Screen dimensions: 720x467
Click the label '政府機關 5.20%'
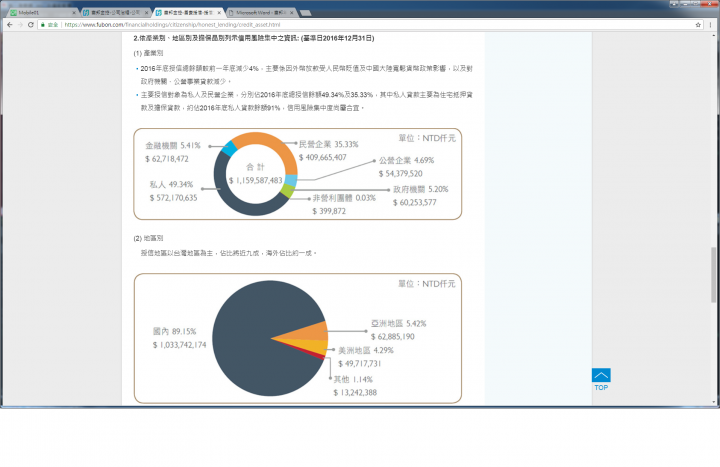coord(421,189)
